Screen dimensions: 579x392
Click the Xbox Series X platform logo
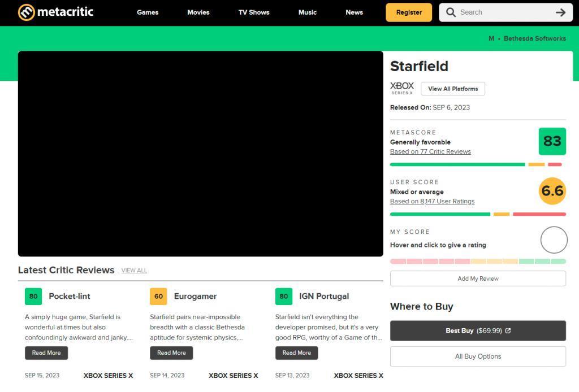click(402, 88)
